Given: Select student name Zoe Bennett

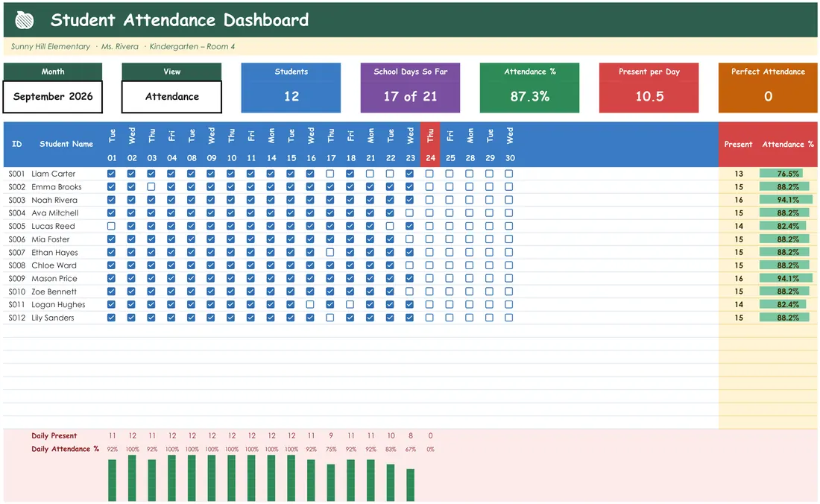Looking at the screenshot, I should 54,292.
